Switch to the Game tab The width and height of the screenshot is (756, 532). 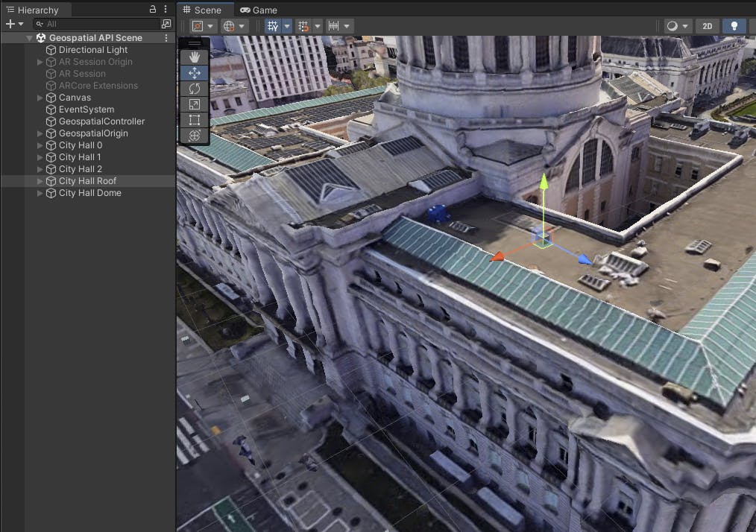[x=259, y=10]
